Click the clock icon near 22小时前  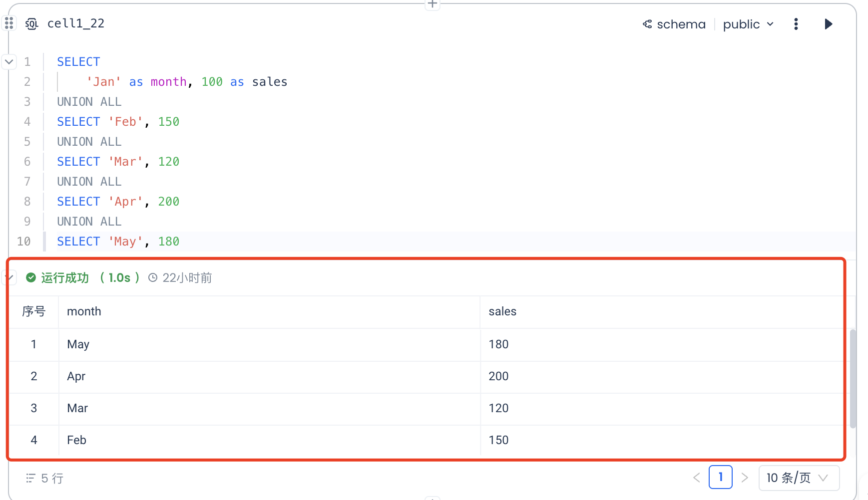tap(153, 278)
